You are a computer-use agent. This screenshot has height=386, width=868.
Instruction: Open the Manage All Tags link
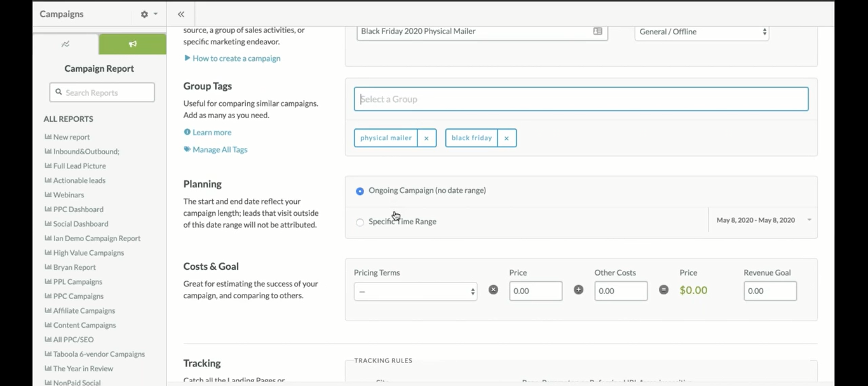point(219,150)
